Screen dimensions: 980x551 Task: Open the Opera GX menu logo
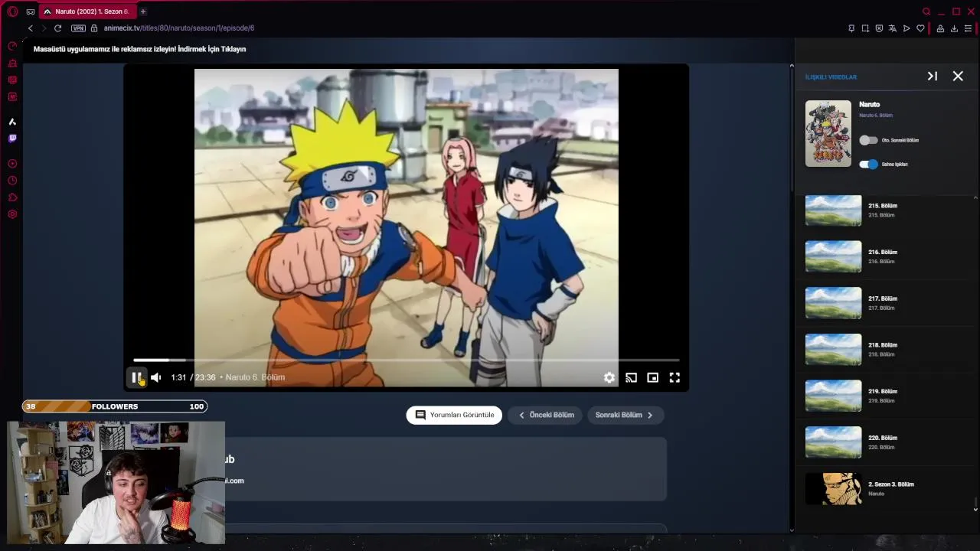click(12, 11)
